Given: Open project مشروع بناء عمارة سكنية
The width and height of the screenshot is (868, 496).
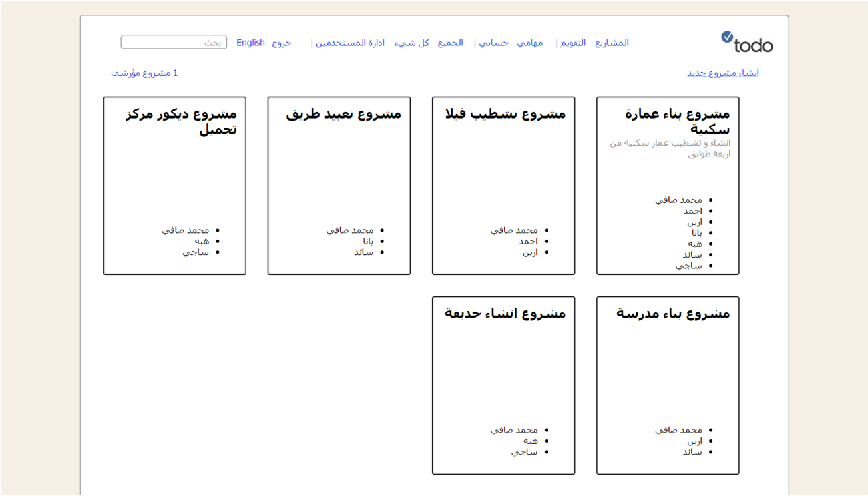Looking at the screenshot, I should (x=677, y=121).
